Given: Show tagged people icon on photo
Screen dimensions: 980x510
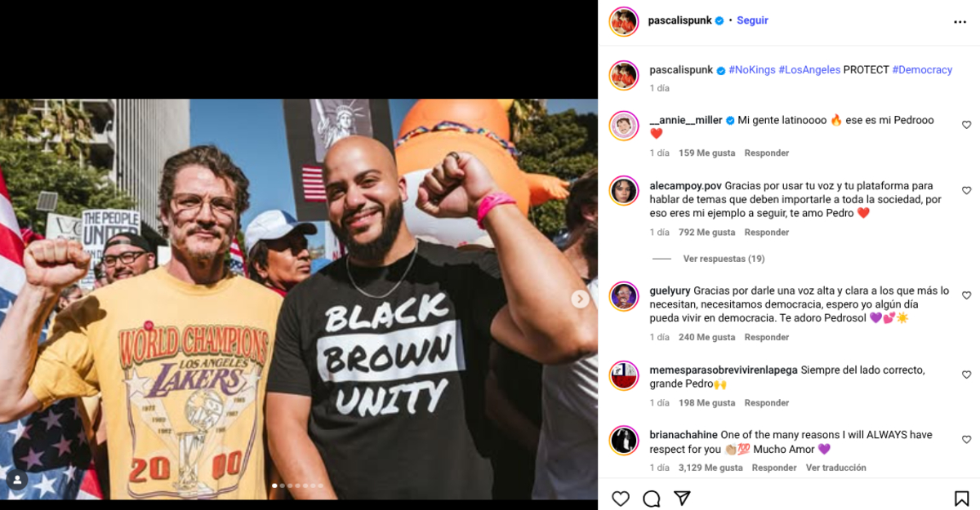Looking at the screenshot, I should [x=16, y=480].
